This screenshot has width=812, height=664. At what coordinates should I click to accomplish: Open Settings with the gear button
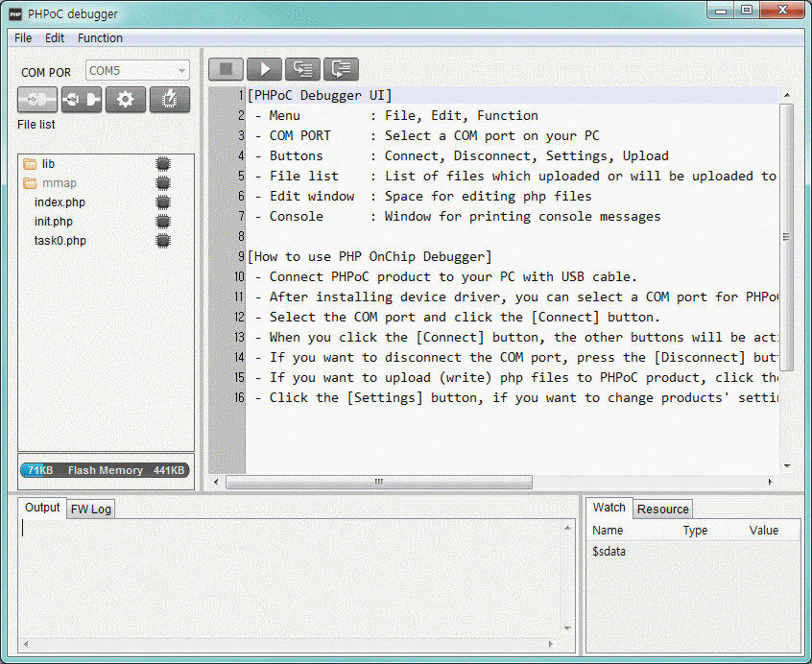coord(126,99)
